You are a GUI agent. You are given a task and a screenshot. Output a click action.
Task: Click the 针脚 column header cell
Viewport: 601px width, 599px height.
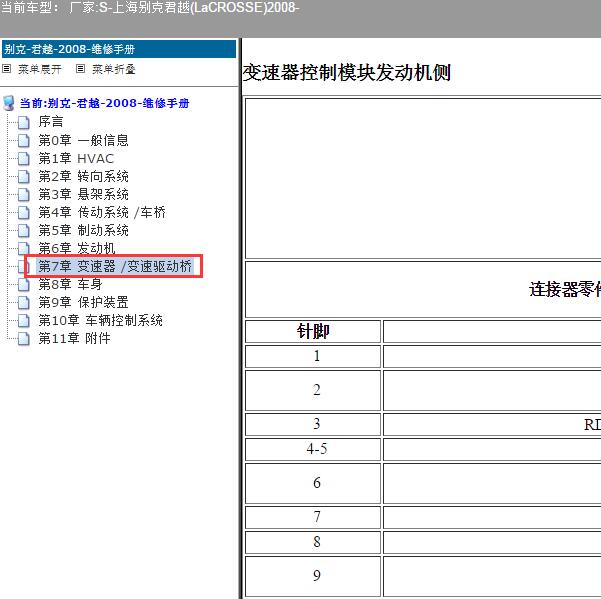tap(313, 332)
